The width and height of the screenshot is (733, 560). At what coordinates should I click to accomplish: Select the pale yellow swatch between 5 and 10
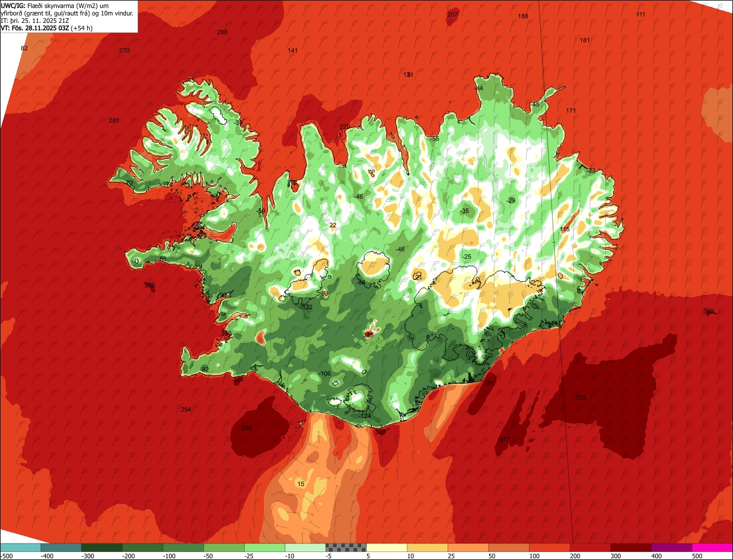387,547
